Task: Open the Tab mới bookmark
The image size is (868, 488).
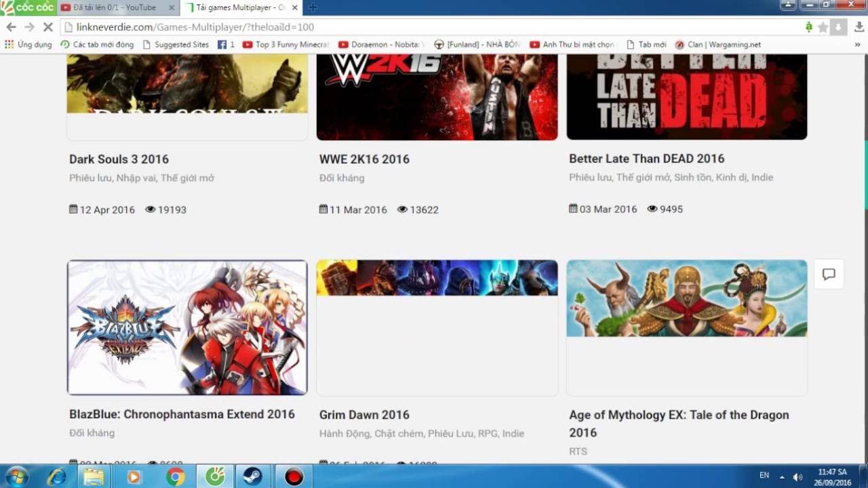Action: pos(646,44)
